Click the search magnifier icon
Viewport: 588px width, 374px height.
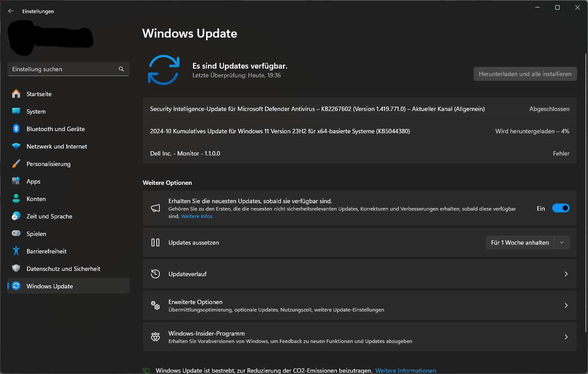coord(121,69)
